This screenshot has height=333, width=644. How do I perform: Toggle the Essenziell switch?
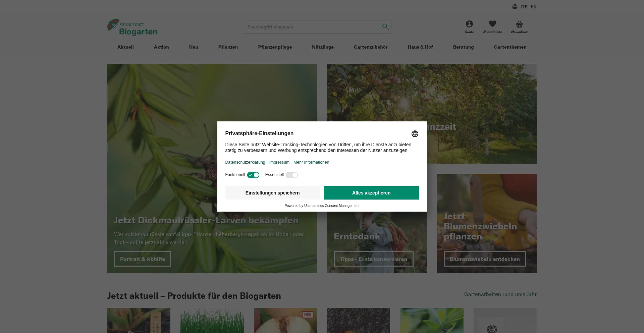pyautogui.click(x=292, y=175)
